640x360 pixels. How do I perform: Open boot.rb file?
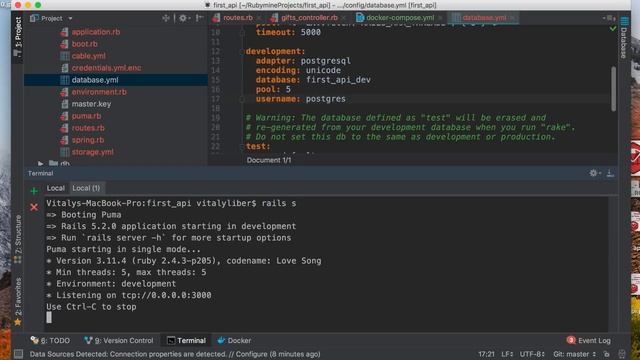84,44
